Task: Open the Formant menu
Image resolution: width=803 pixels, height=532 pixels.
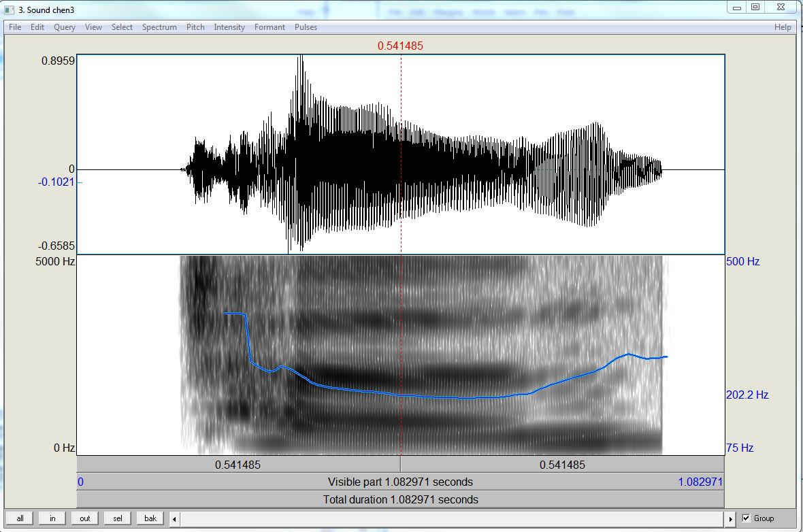Action: [270, 27]
